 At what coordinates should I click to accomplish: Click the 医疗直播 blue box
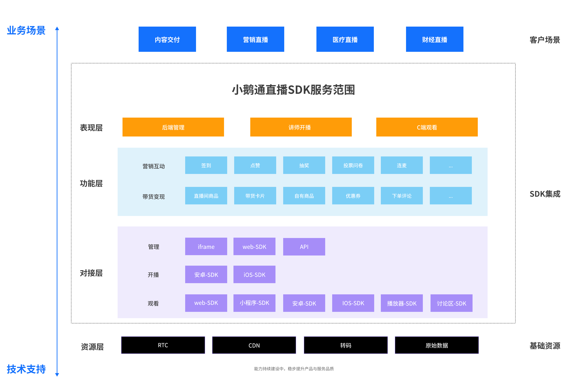click(345, 39)
